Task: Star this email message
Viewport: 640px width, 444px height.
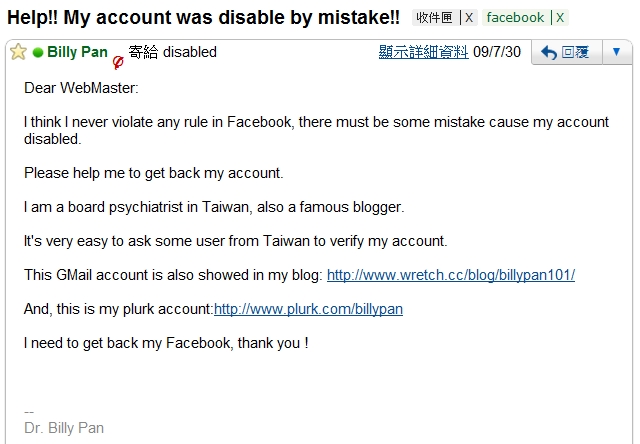Action: point(18,52)
